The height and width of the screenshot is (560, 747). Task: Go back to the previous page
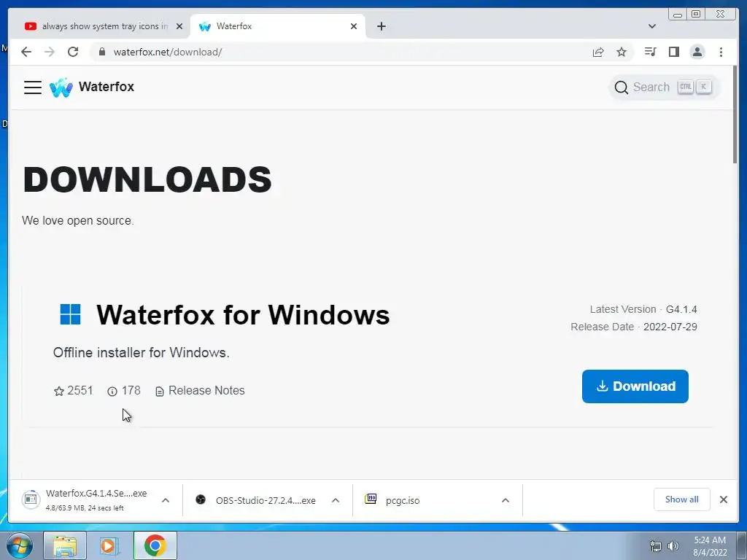pyautogui.click(x=26, y=52)
